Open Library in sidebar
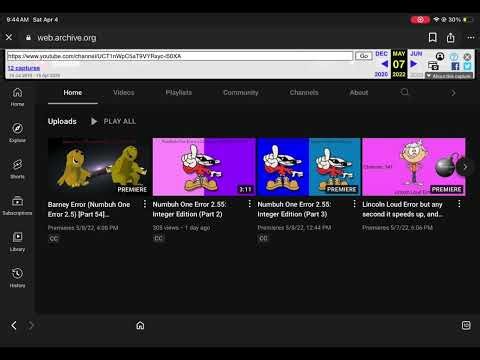 coord(17,242)
